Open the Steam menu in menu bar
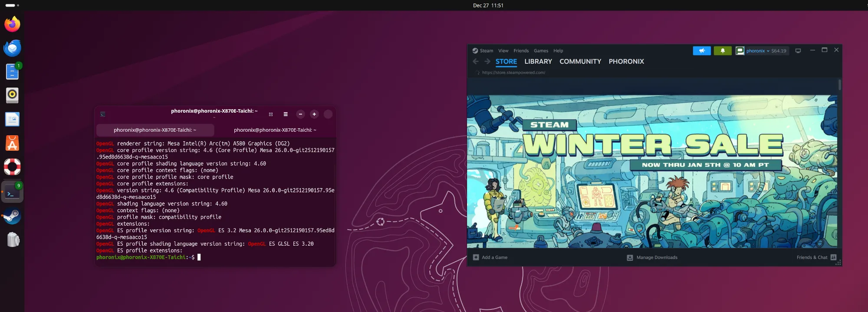Viewport: 868px width, 312px height. coord(486,51)
